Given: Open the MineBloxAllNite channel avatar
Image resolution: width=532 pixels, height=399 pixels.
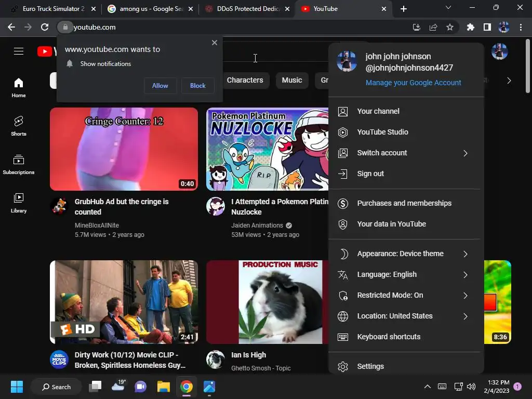Looking at the screenshot, I should [59, 206].
